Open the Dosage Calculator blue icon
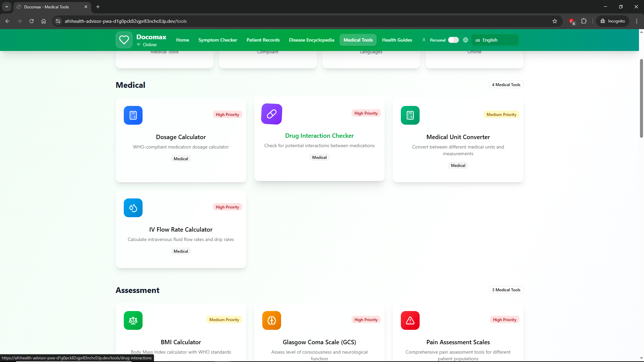Image resolution: width=644 pixels, height=362 pixels. point(133,115)
